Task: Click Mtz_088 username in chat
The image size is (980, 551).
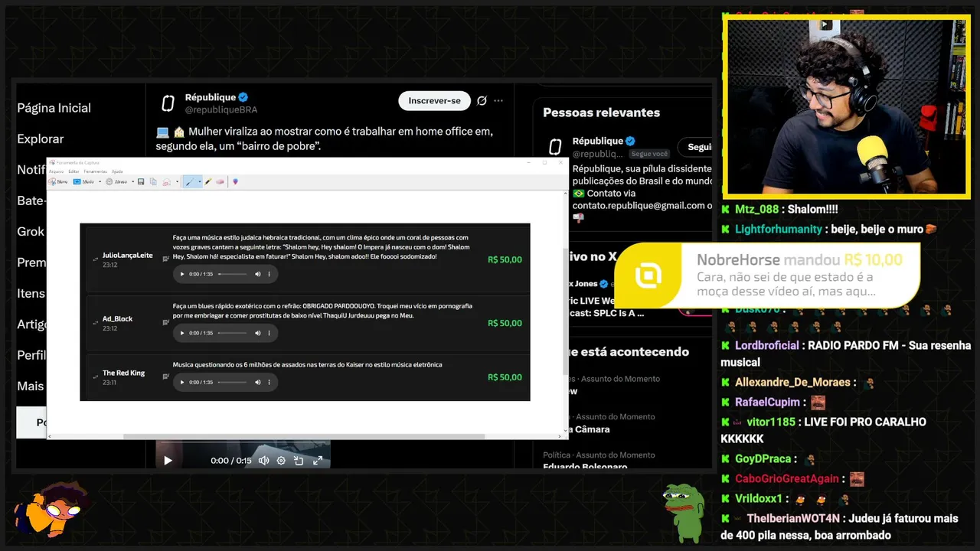Action: tap(756, 209)
